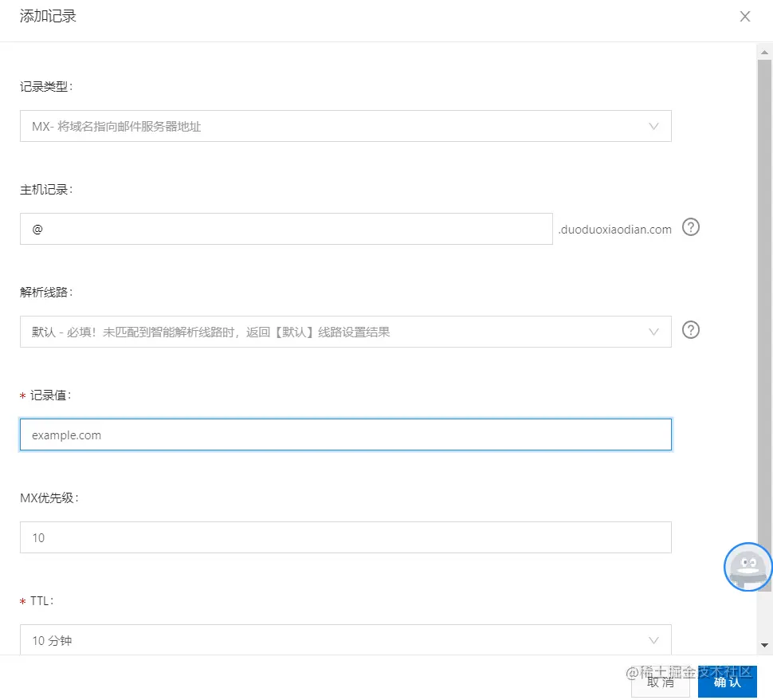The image size is (773, 700).
Task: Click the 解析线路 label
Action: point(46,292)
